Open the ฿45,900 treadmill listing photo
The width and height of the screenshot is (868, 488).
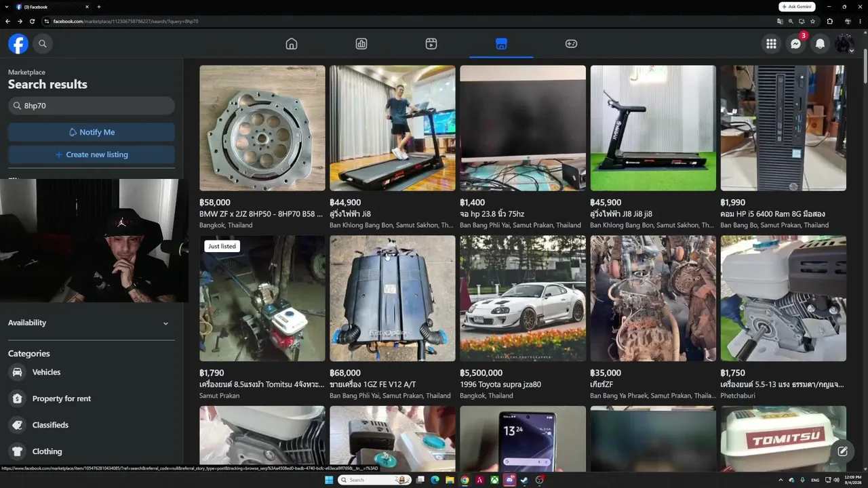pyautogui.click(x=653, y=128)
